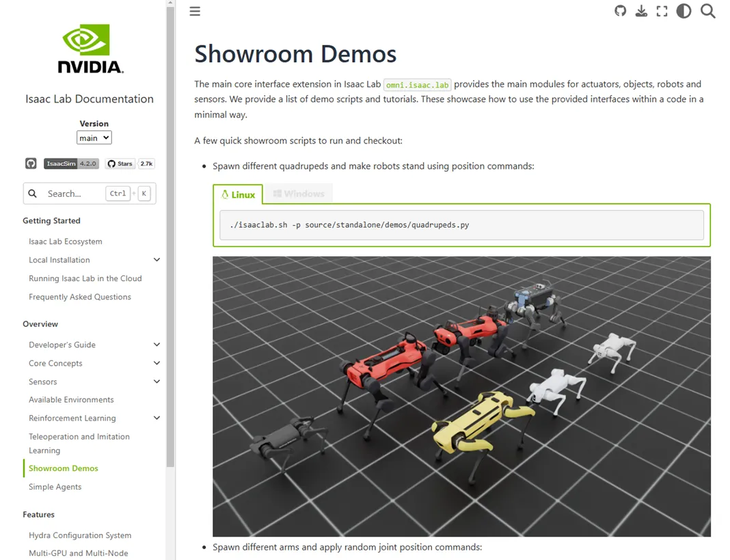Image resolution: width=730 pixels, height=560 pixels.
Task: Click the Overview section caption
Action: click(x=40, y=324)
